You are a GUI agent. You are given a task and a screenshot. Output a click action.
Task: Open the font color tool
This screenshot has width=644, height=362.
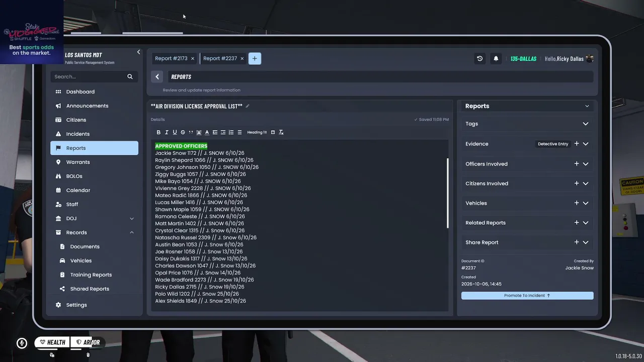click(207, 132)
